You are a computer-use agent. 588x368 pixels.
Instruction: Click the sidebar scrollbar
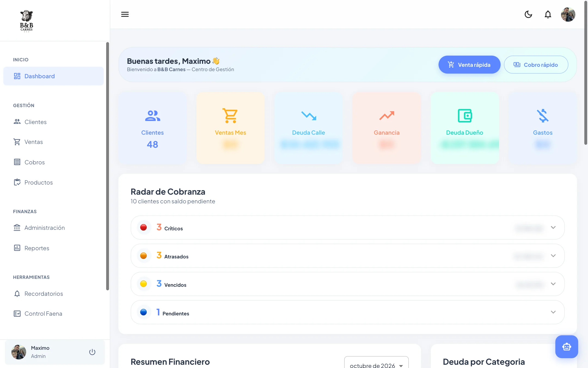(x=108, y=166)
